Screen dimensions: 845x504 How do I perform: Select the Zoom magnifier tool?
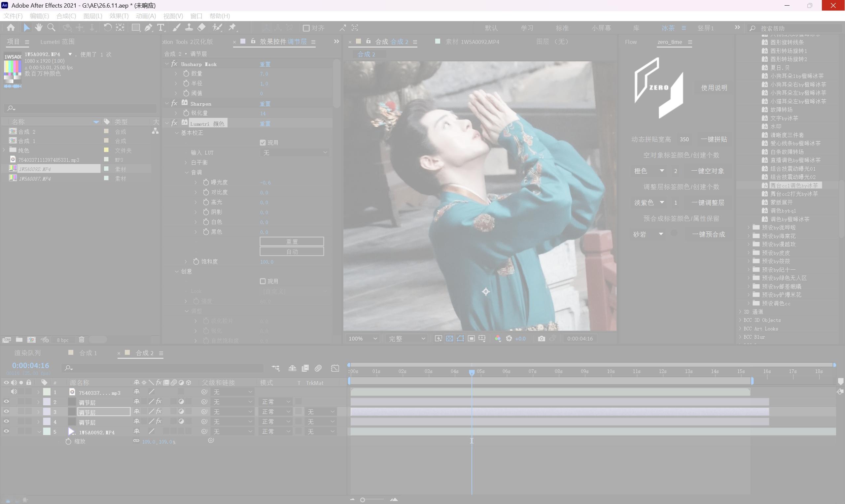[x=51, y=27]
